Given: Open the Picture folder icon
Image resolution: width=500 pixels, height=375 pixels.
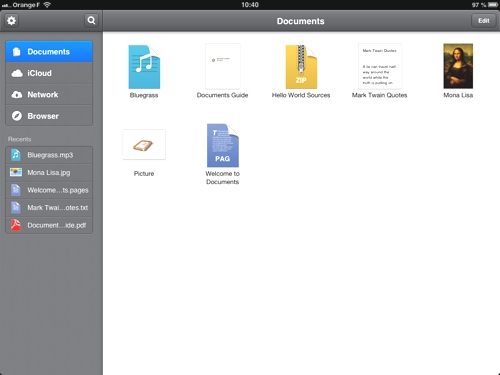Looking at the screenshot, I should [144, 145].
